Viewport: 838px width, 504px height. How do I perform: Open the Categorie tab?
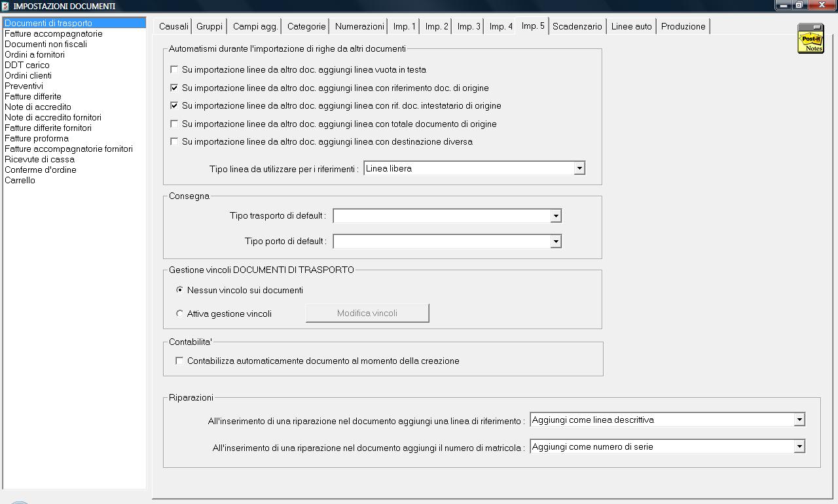tap(306, 26)
